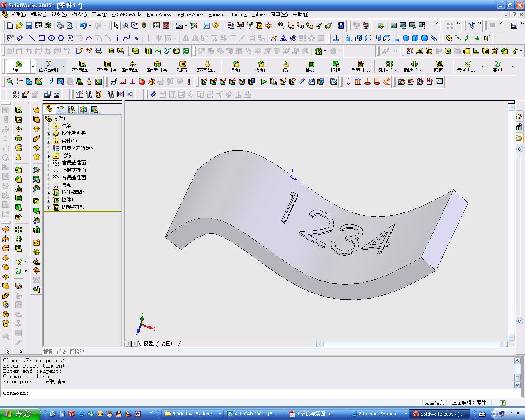Click the 特征 features toolbar button

(18, 66)
